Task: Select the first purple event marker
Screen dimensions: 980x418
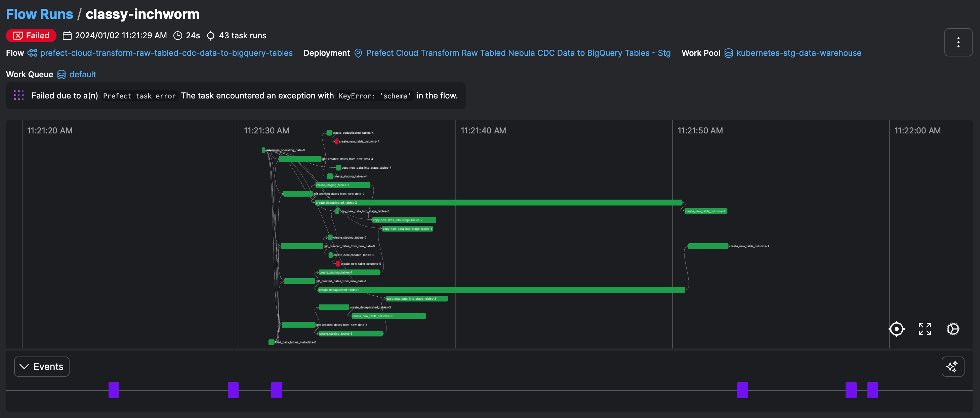Action: click(x=114, y=390)
